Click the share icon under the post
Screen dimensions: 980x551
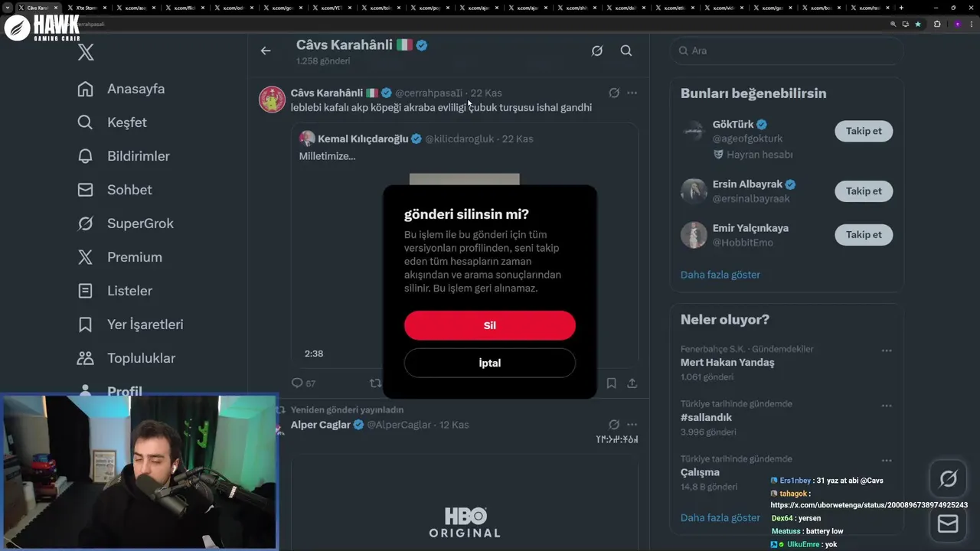point(632,383)
